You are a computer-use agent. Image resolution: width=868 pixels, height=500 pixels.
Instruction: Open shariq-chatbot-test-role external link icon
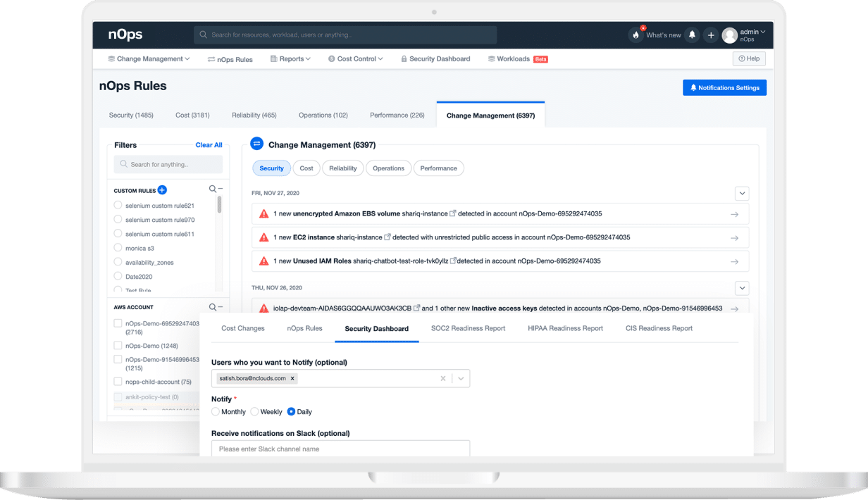point(453,261)
